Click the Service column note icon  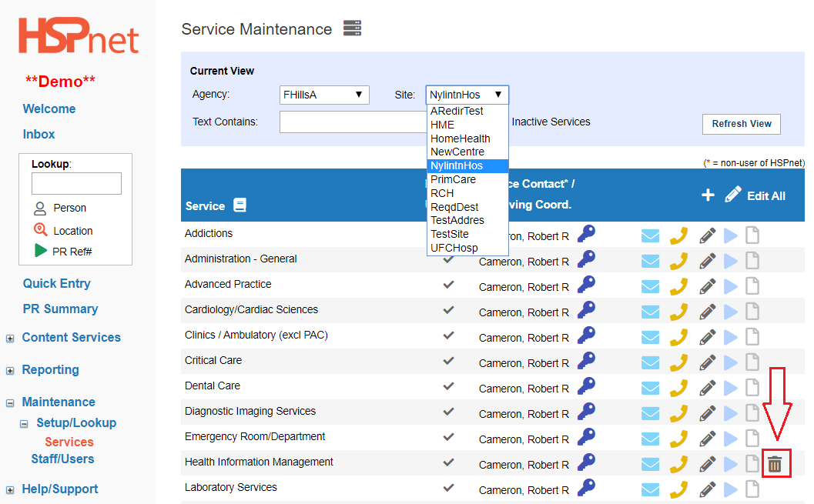(x=240, y=205)
